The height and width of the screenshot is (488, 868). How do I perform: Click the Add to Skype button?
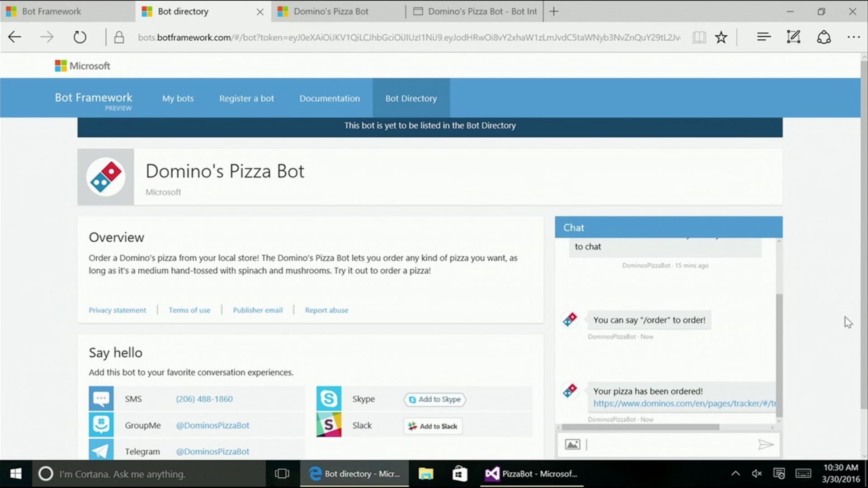point(434,399)
